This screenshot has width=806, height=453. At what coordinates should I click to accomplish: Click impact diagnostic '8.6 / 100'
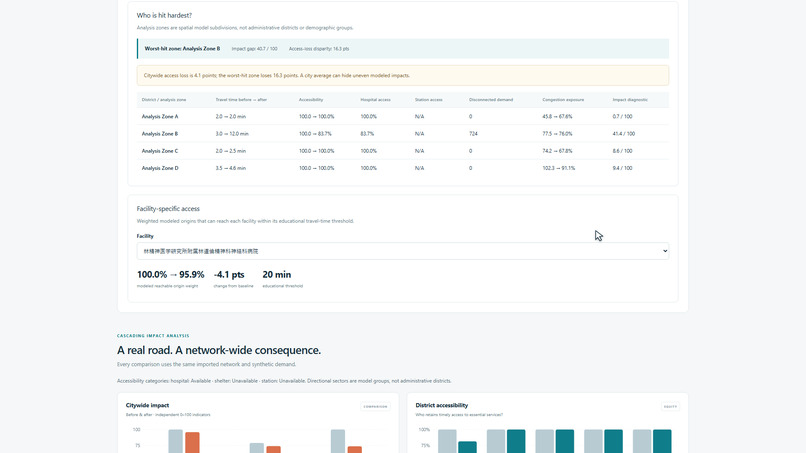point(622,151)
